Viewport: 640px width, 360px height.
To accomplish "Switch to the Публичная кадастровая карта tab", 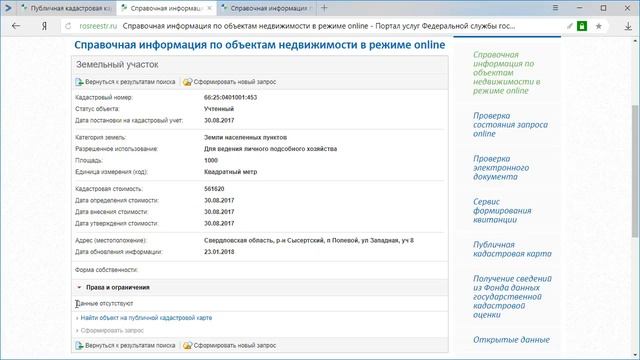I will [x=67, y=8].
